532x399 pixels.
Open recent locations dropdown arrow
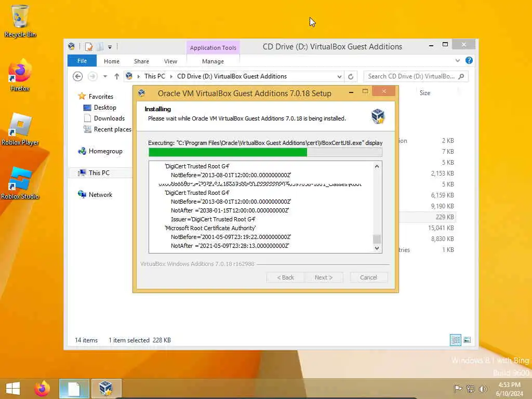click(105, 76)
